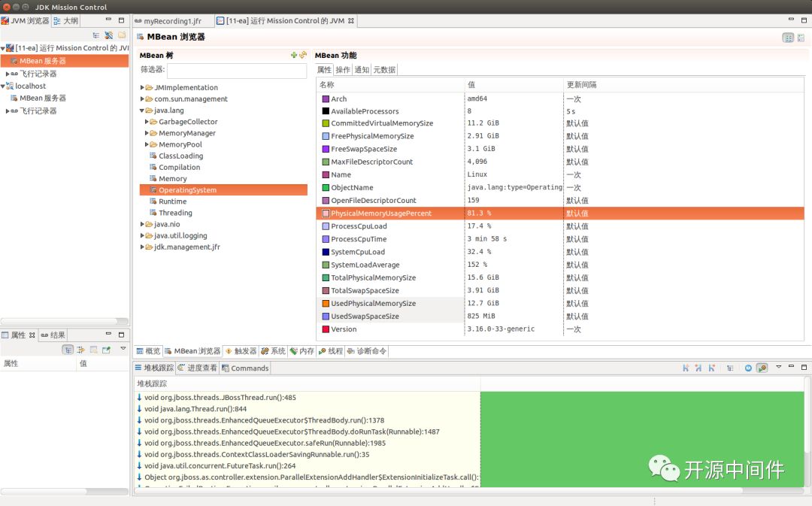Switch to the 元数据 metadata tab

tap(384, 69)
